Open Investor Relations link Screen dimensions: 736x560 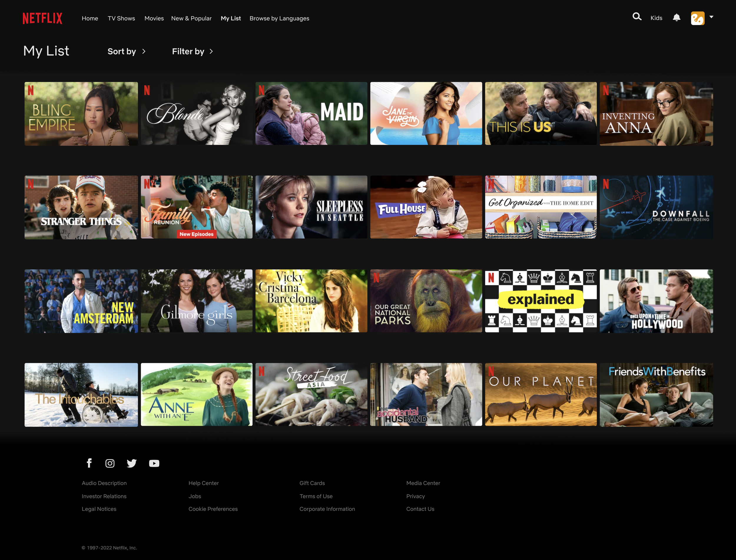(104, 496)
